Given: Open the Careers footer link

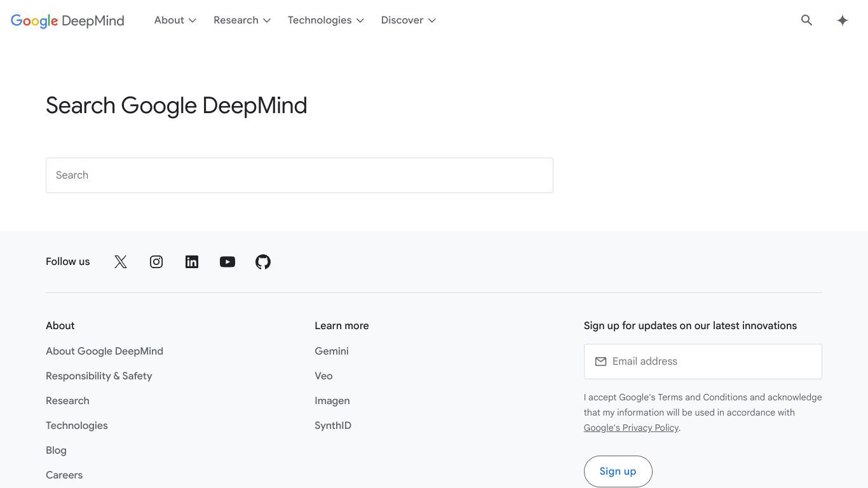Looking at the screenshot, I should click(64, 475).
